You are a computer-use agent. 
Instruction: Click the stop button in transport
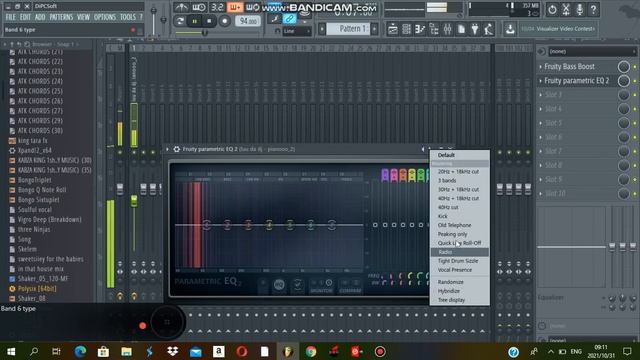click(x=209, y=21)
